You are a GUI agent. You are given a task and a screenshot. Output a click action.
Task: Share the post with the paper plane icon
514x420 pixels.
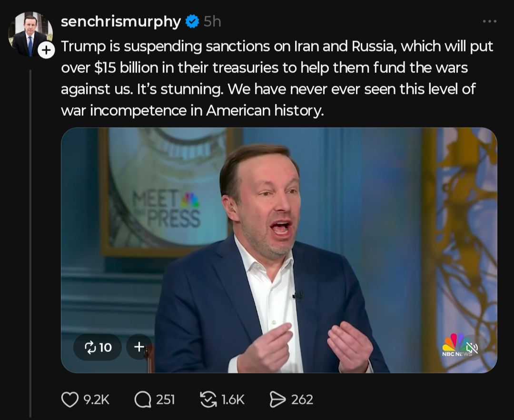(x=277, y=399)
